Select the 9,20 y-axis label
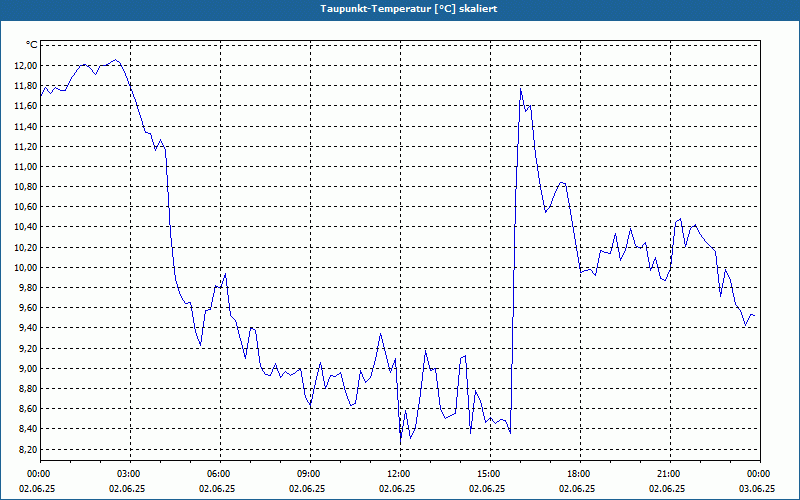800x500 pixels. (28, 348)
